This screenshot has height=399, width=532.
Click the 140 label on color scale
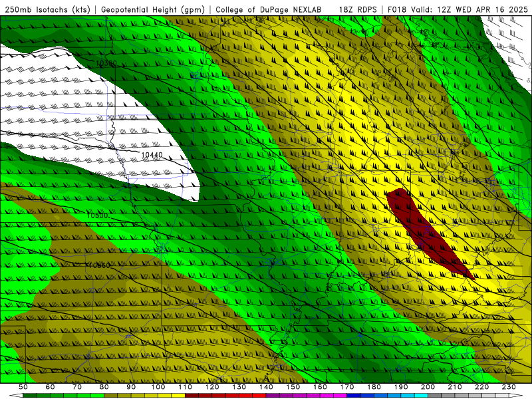(266, 387)
